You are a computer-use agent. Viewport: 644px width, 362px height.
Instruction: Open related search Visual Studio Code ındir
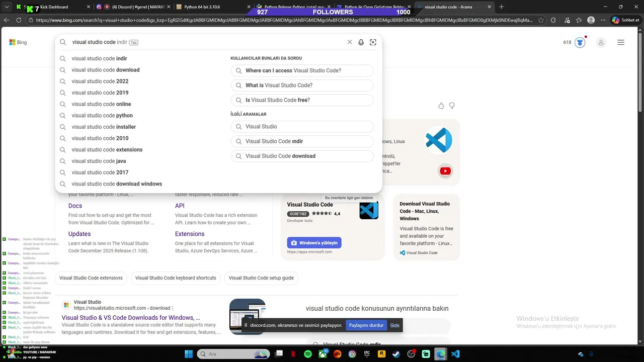tap(302, 141)
